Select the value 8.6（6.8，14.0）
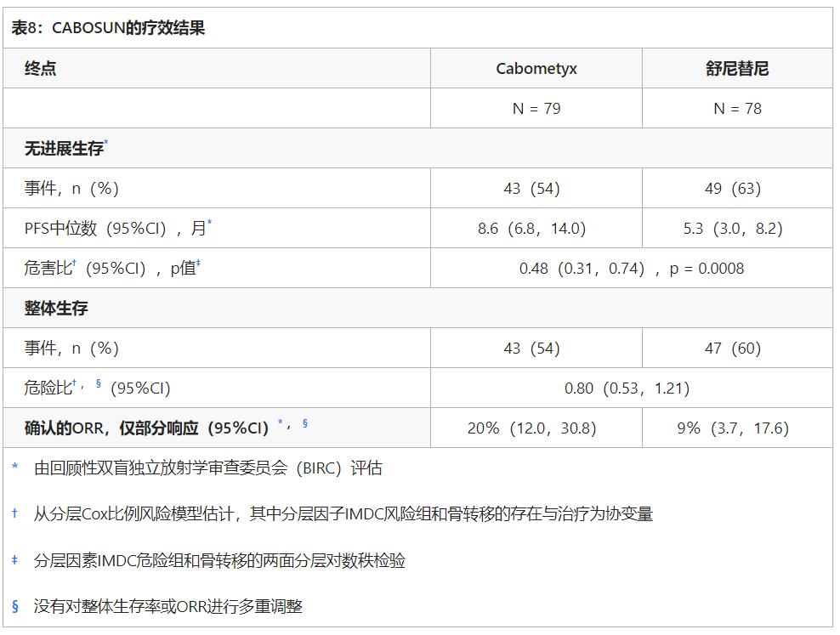The width and height of the screenshot is (840, 635). pos(532,229)
